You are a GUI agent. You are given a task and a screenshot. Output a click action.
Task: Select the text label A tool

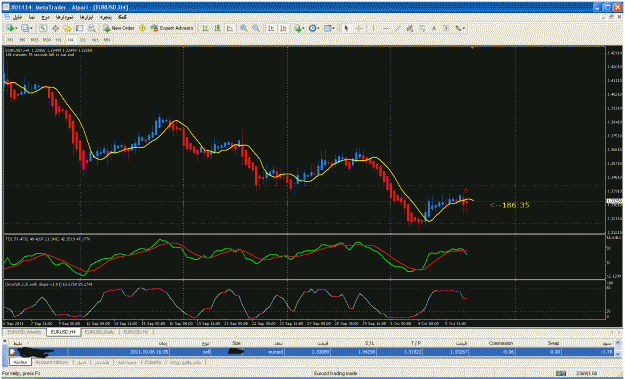(434, 28)
